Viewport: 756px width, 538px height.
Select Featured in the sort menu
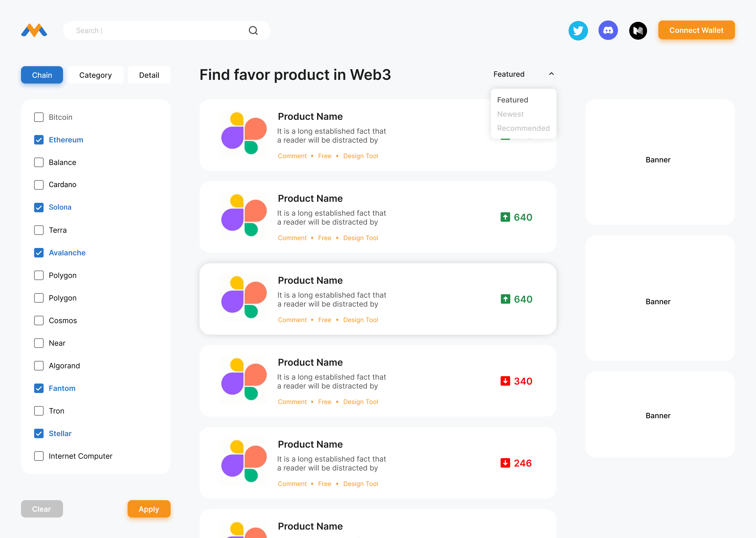tap(512, 100)
